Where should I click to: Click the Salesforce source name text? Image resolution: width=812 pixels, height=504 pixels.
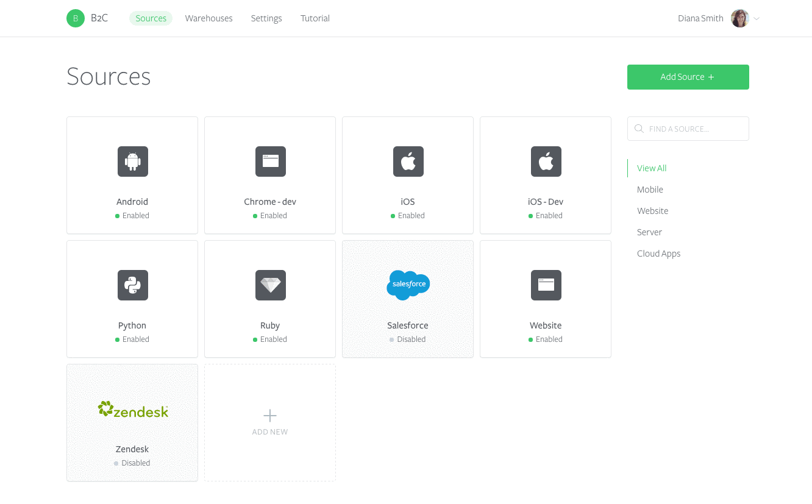point(408,325)
